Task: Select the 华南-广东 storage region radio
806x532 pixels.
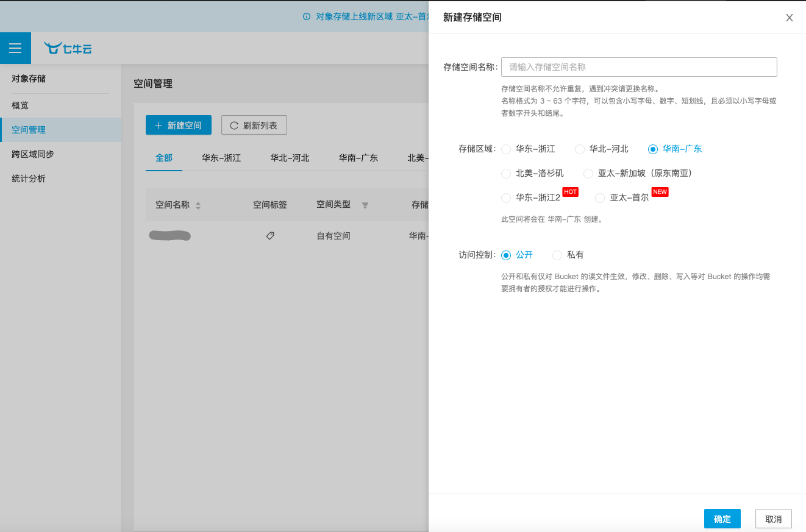Action: tap(653, 149)
